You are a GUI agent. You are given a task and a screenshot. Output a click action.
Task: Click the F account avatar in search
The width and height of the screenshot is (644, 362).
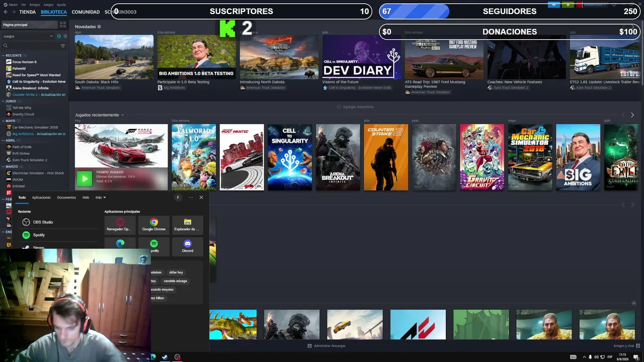pos(178,198)
